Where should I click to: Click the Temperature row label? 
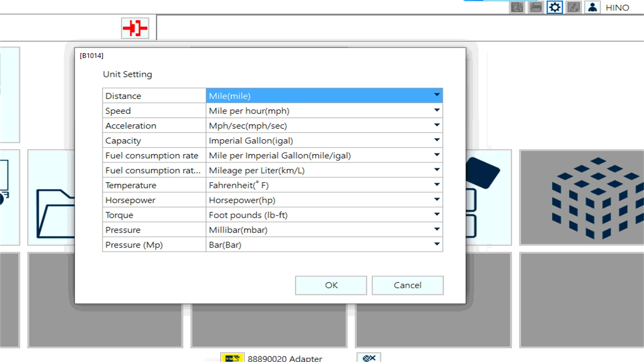131,185
